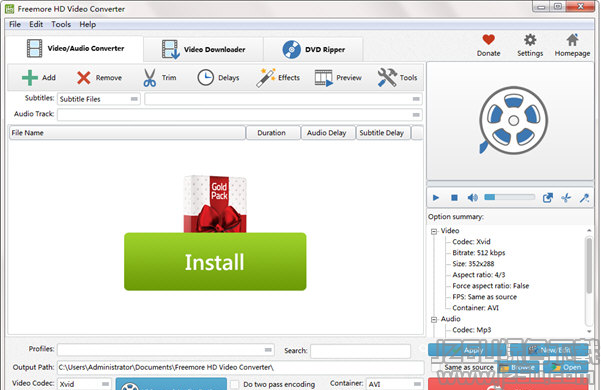Click the Gold Pack gift box image

(215, 204)
